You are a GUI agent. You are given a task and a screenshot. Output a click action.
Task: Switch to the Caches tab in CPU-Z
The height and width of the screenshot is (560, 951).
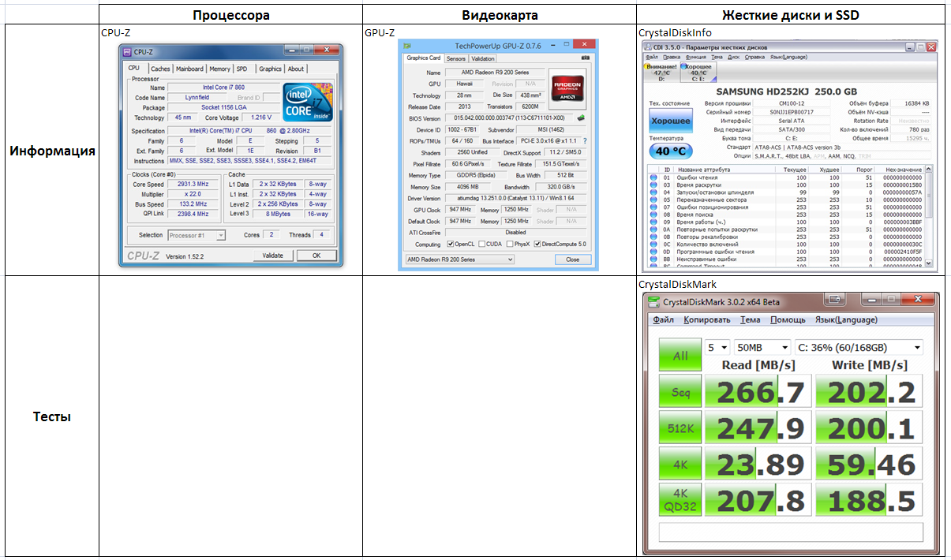coord(161,69)
